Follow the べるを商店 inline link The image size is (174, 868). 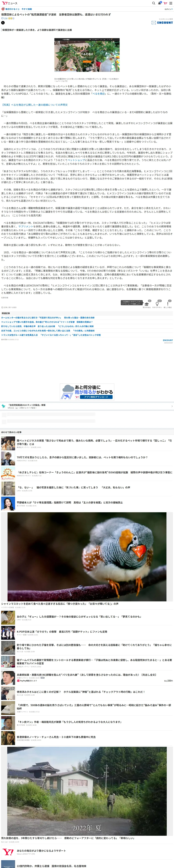click(99, 94)
